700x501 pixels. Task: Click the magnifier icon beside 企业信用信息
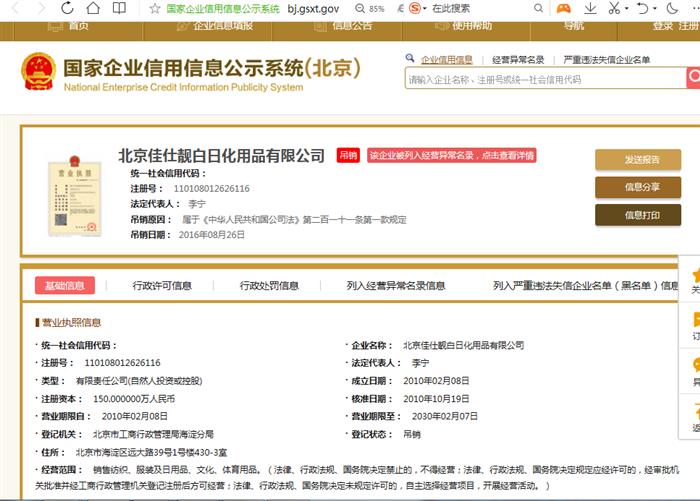click(409, 58)
